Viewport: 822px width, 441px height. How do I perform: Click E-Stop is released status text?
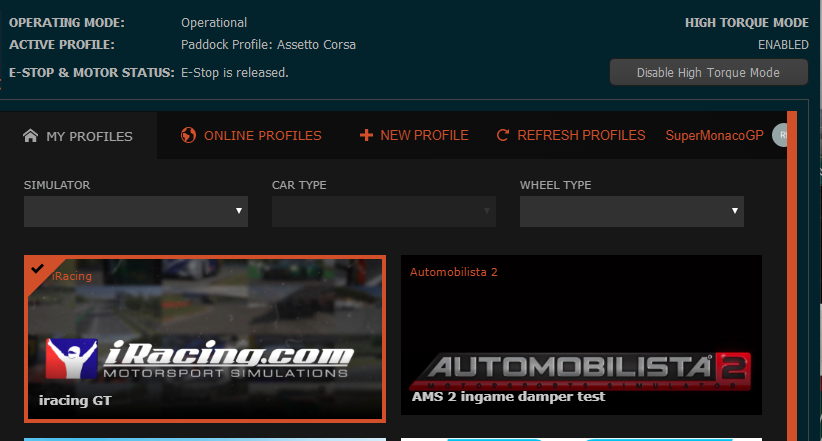pos(235,72)
